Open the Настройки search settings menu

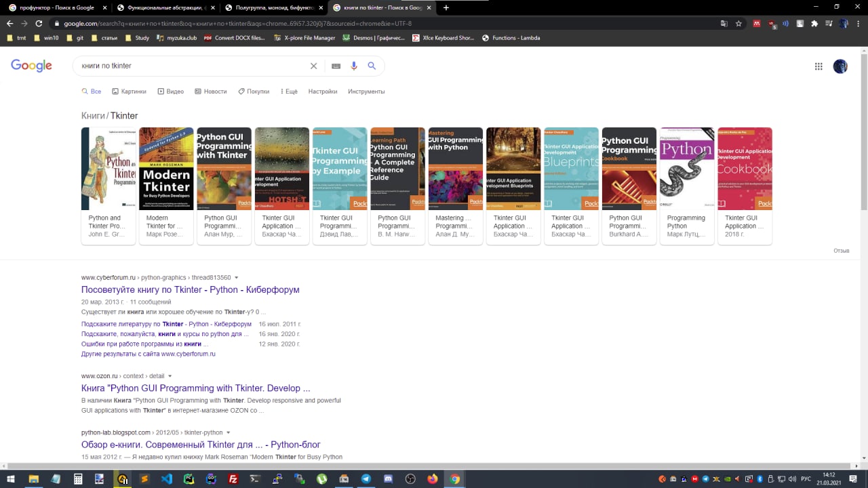pyautogui.click(x=323, y=91)
